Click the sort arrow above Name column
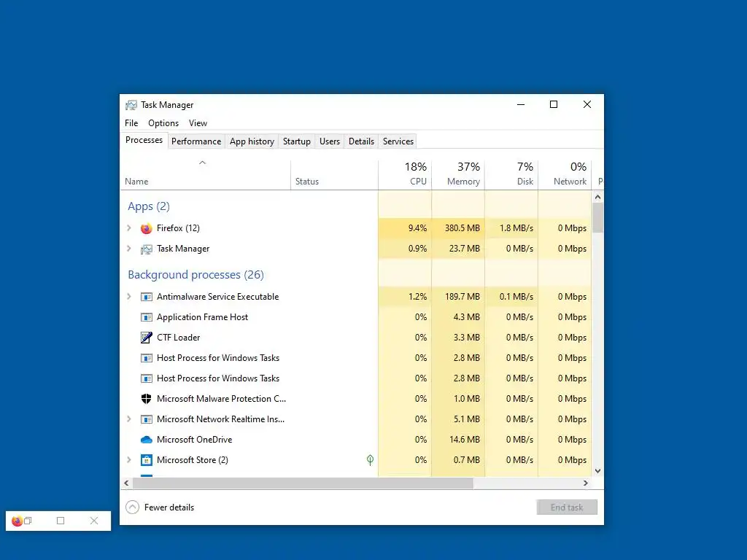The width and height of the screenshot is (747, 560). (x=203, y=163)
